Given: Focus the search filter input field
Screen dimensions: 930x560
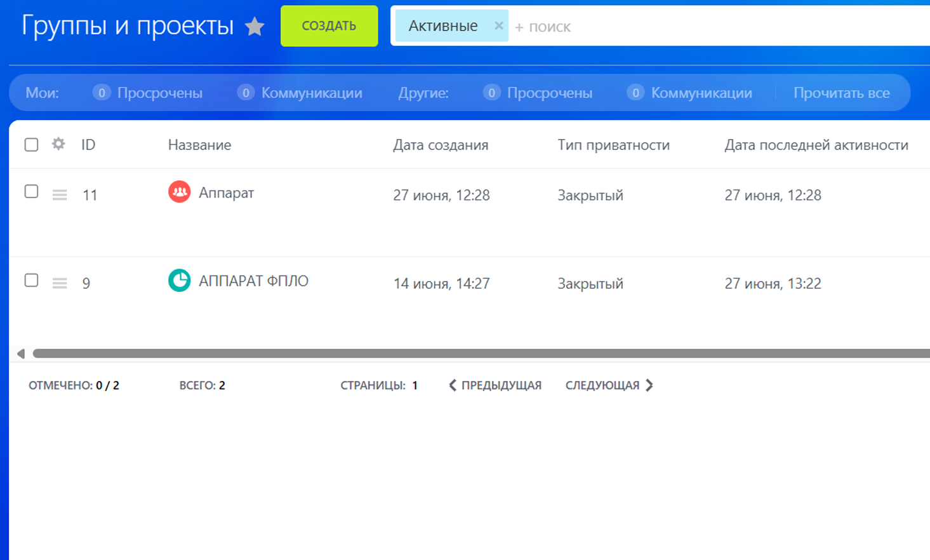Looking at the screenshot, I should tap(698, 27).
